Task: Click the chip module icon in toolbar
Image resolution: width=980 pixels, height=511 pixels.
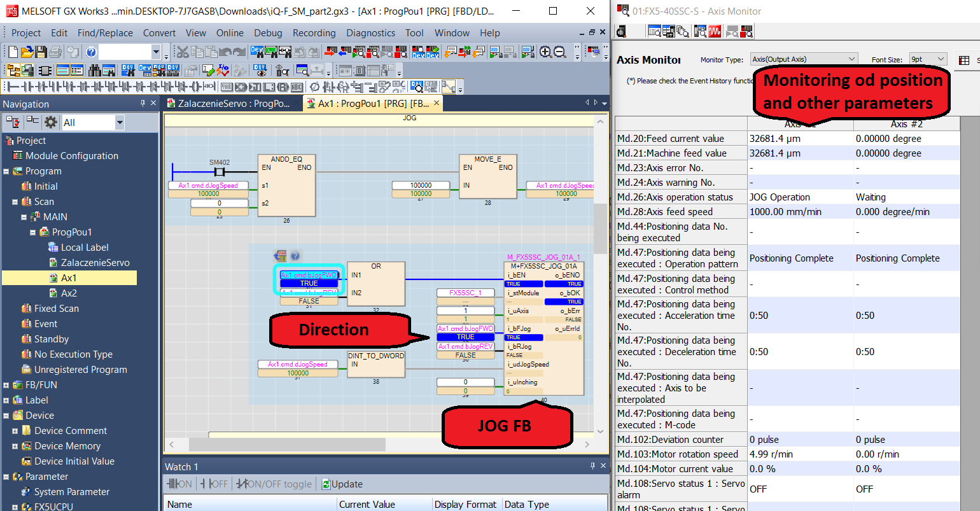Action: [x=45, y=70]
